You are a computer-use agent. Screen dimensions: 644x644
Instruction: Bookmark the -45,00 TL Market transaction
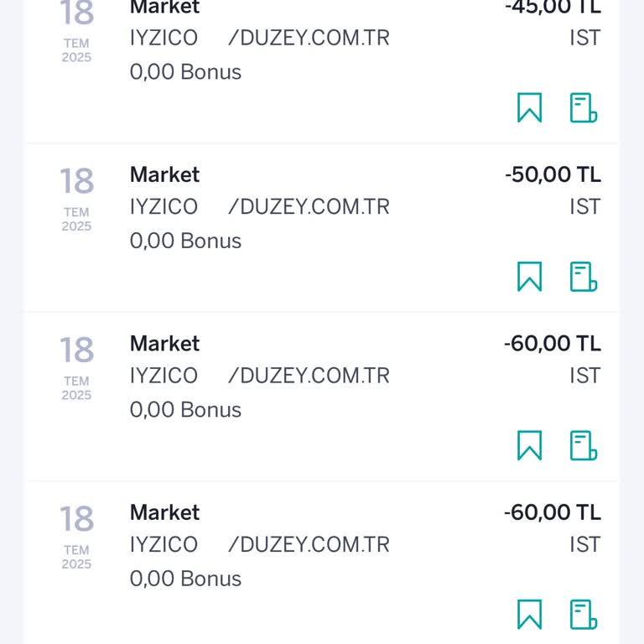529,108
